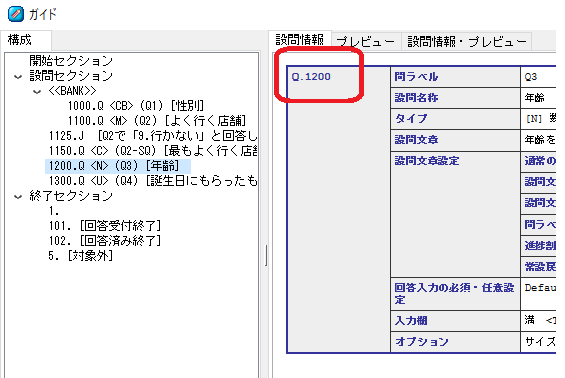
Task: Select 1200.Q <N> (Q3) [年齢] row
Action: coord(118,166)
